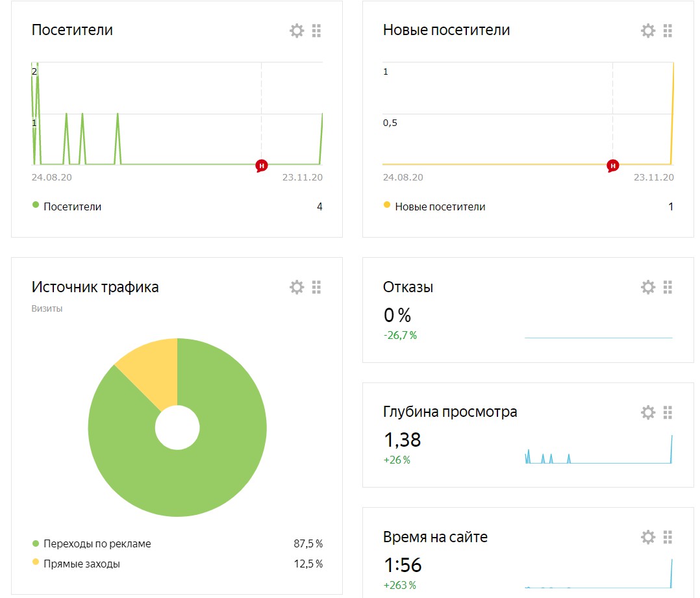Click red note marker on Новые посетители chart
The height and width of the screenshot is (598, 700).
point(613,166)
